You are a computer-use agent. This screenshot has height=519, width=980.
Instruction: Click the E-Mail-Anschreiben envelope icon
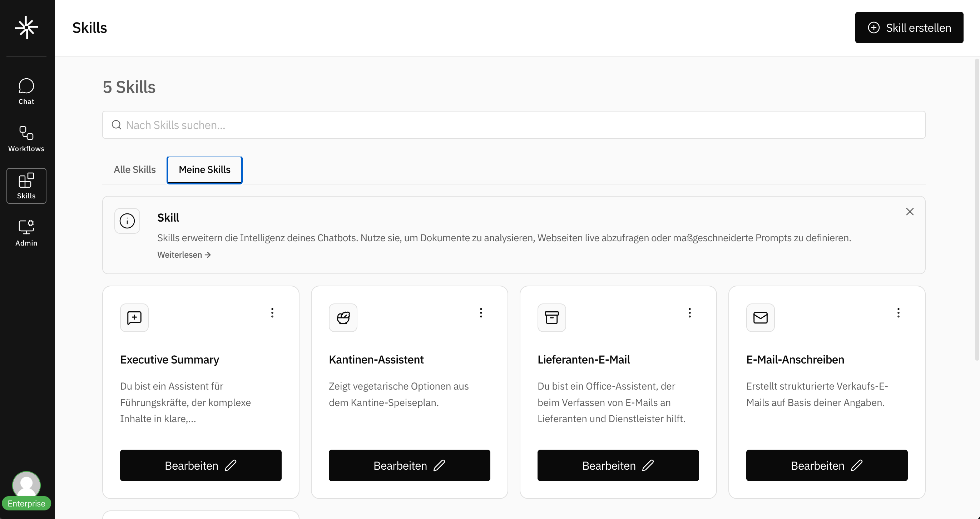[760, 317]
